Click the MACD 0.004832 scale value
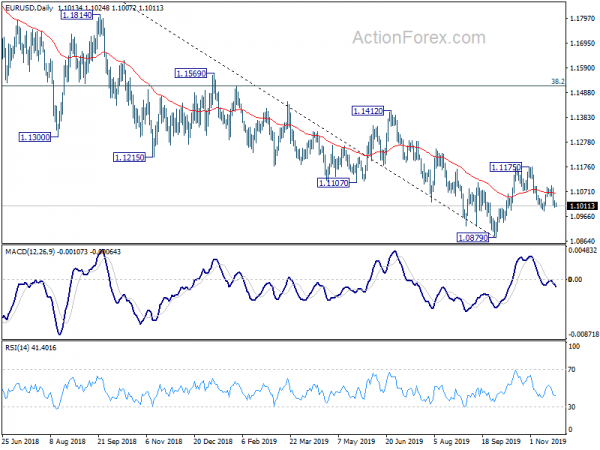 coord(582,251)
